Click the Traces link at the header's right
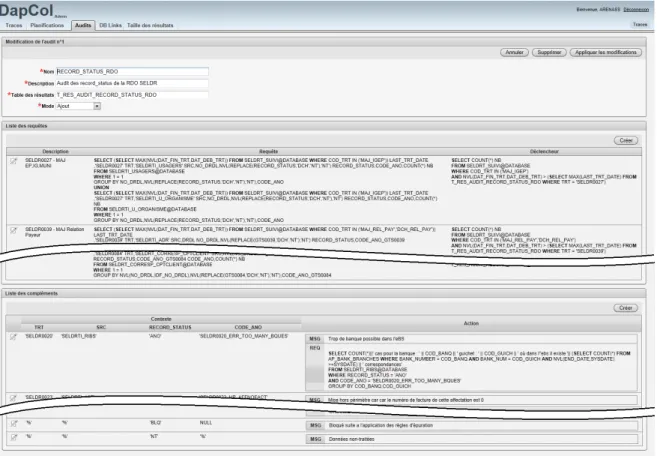657x456 pixels. point(640,25)
